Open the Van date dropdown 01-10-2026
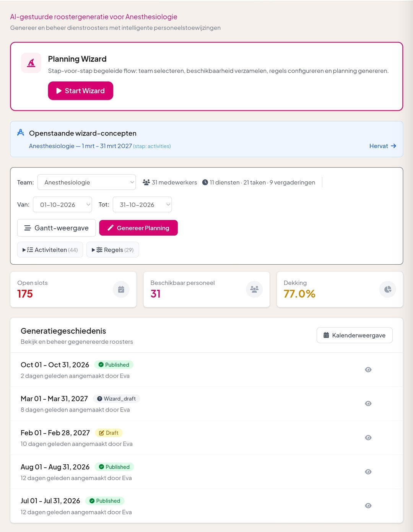Image resolution: width=413 pixels, height=532 pixels. tap(62, 205)
